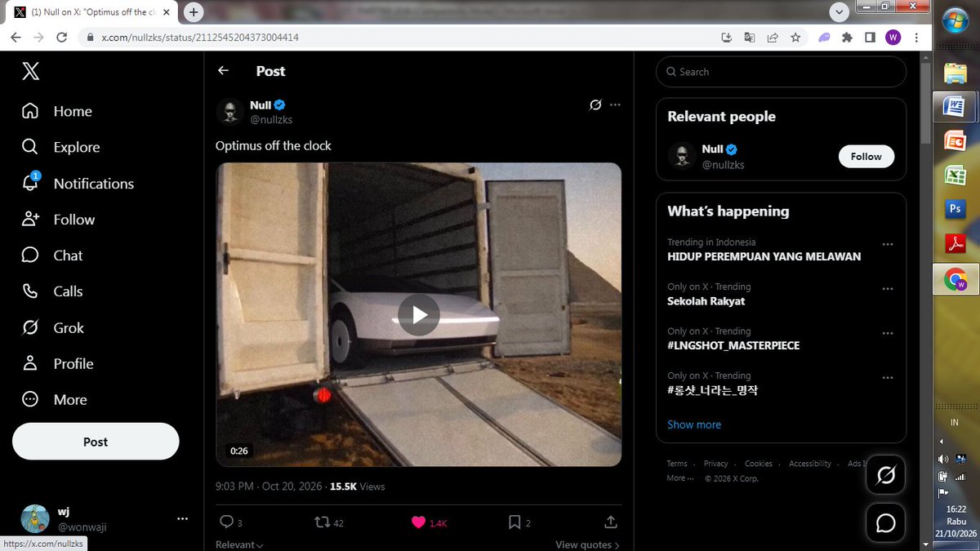Screen dimensions: 980x551
Task: Open options for Sekolah Rakyat trend
Action: (x=888, y=289)
